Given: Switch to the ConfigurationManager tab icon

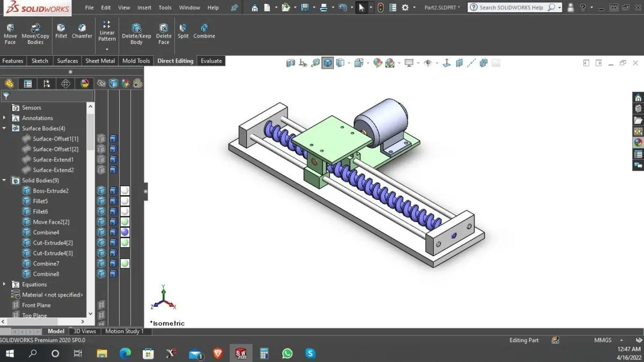Looking at the screenshot, I should [x=47, y=84].
